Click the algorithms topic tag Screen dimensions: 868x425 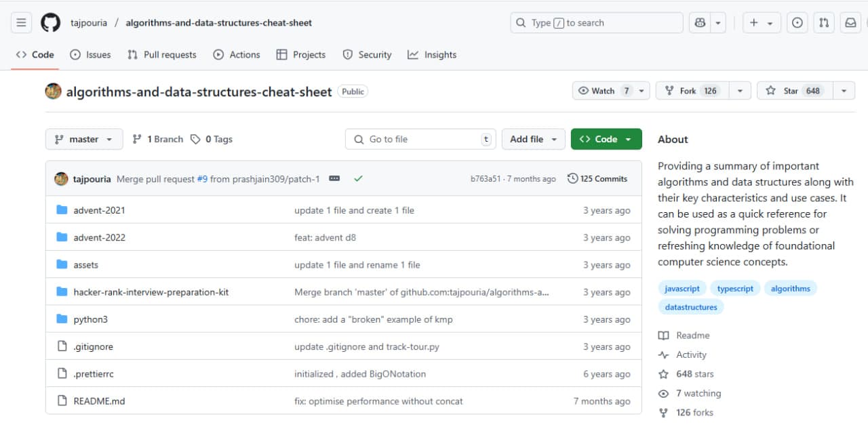pos(791,288)
